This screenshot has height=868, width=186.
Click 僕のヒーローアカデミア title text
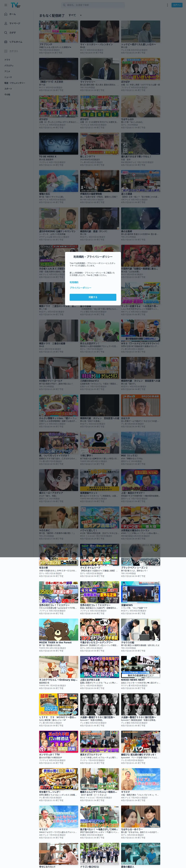51,493
